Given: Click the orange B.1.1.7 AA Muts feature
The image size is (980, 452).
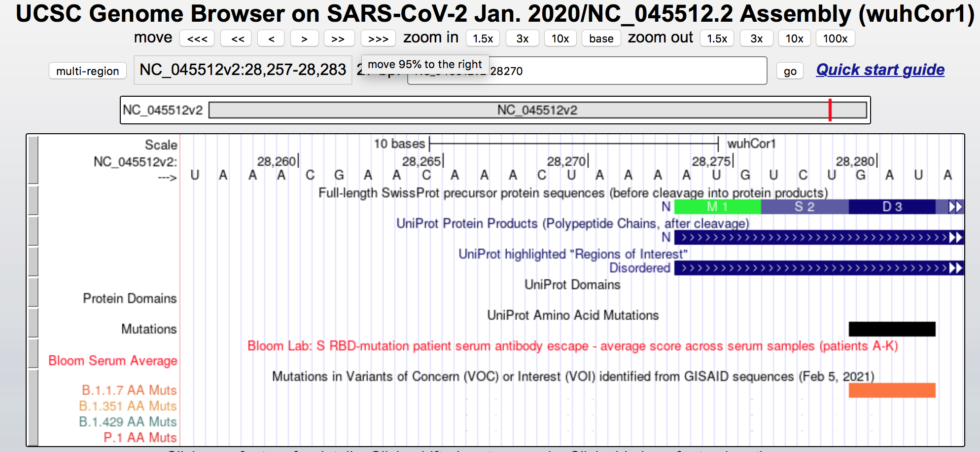Looking at the screenshot, I should [x=891, y=391].
